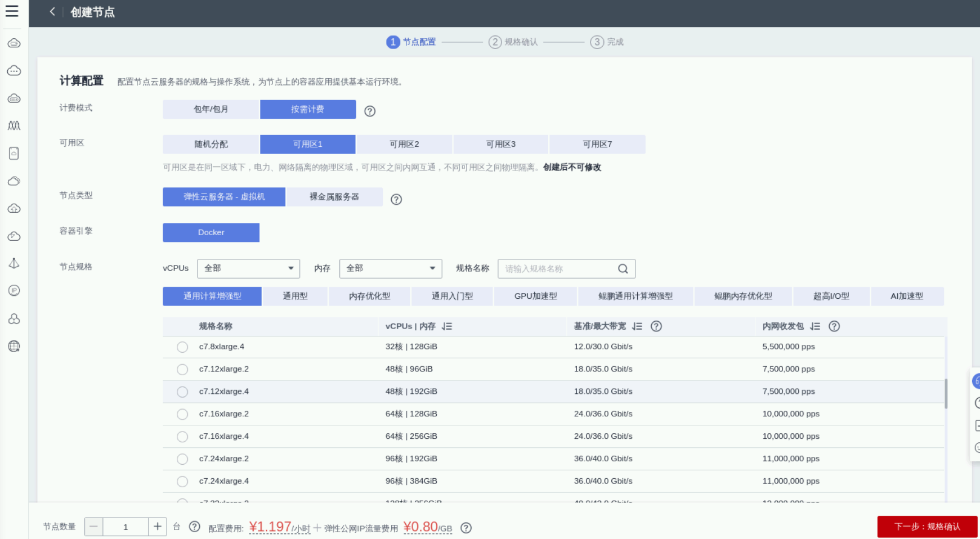Open the sidebar three-circle cluster icon

[14, 318]
